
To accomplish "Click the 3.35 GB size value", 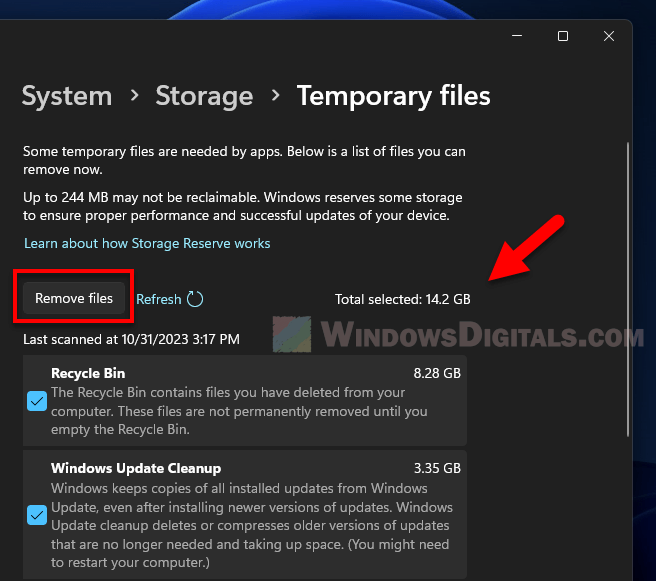I will tap(437, 468).
